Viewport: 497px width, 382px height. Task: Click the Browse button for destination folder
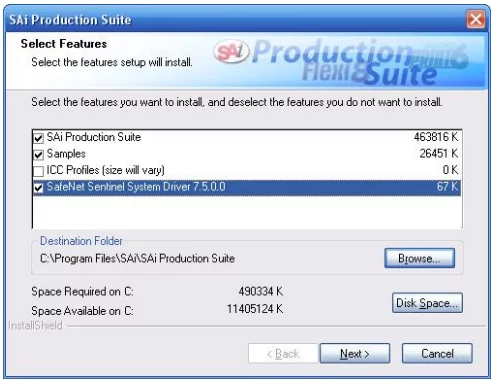[419, 258]
